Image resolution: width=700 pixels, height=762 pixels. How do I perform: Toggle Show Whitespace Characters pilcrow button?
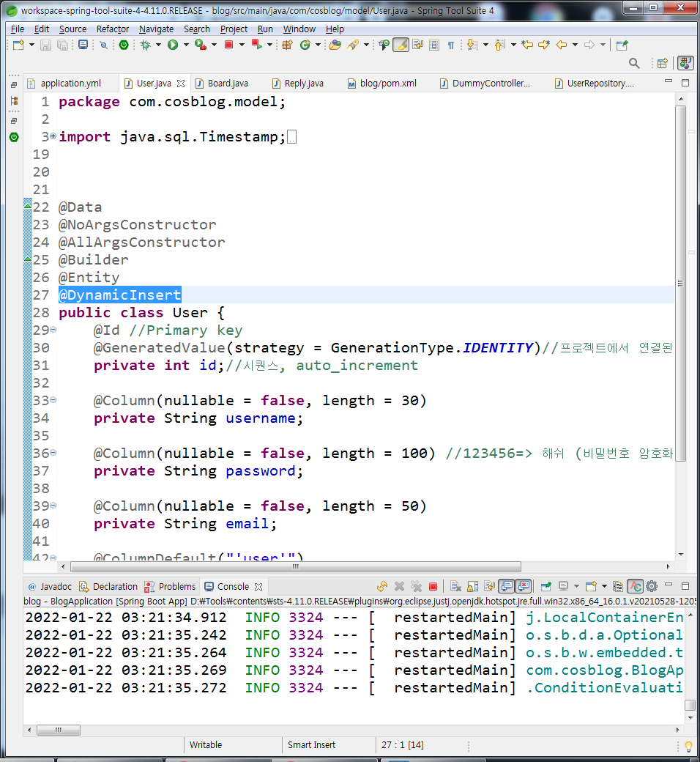451,45
